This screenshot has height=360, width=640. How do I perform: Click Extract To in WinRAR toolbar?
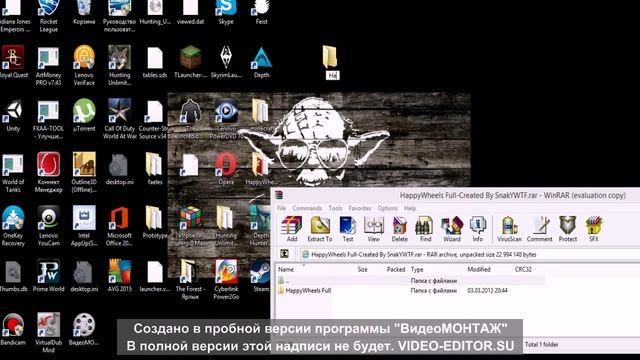320,229
